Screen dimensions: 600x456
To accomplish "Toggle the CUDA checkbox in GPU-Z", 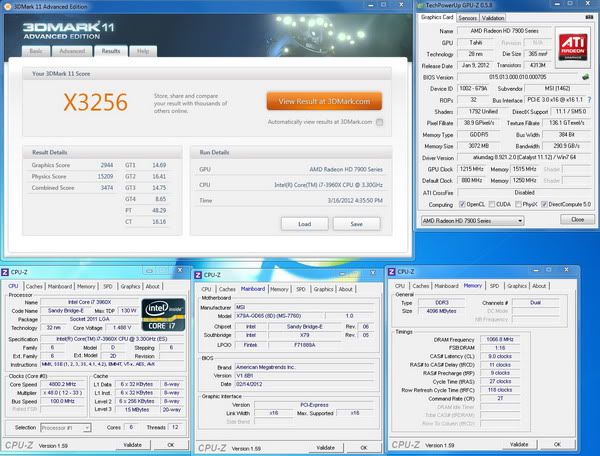I will [492, 204].
